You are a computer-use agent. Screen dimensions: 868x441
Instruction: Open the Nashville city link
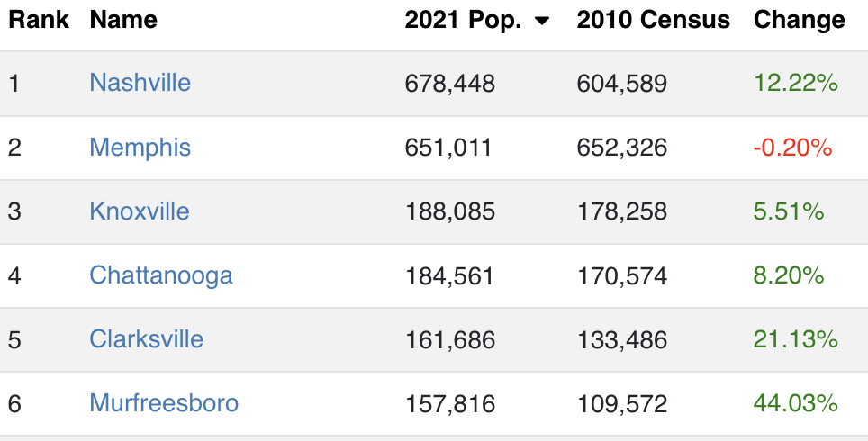pos(140,83)
